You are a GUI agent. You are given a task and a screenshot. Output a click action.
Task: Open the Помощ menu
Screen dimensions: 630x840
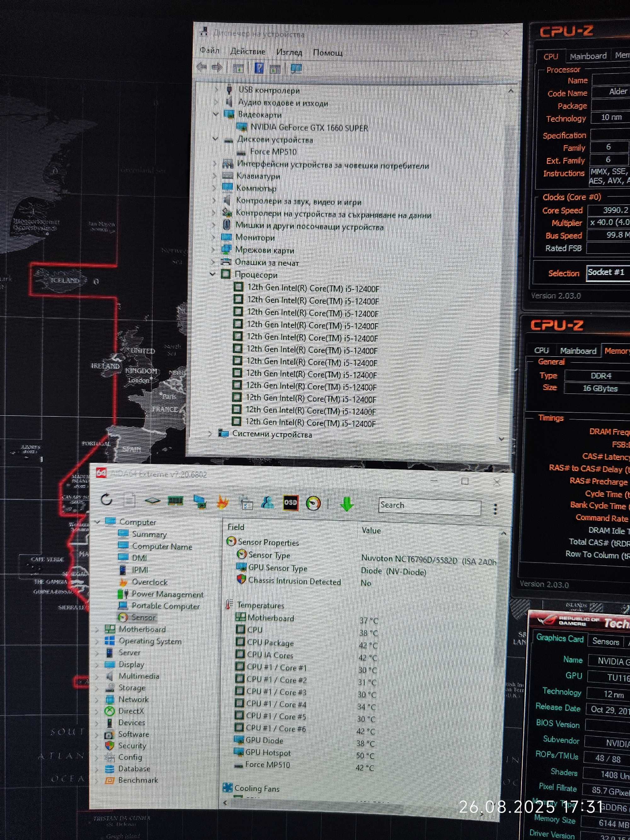point(328,53)
